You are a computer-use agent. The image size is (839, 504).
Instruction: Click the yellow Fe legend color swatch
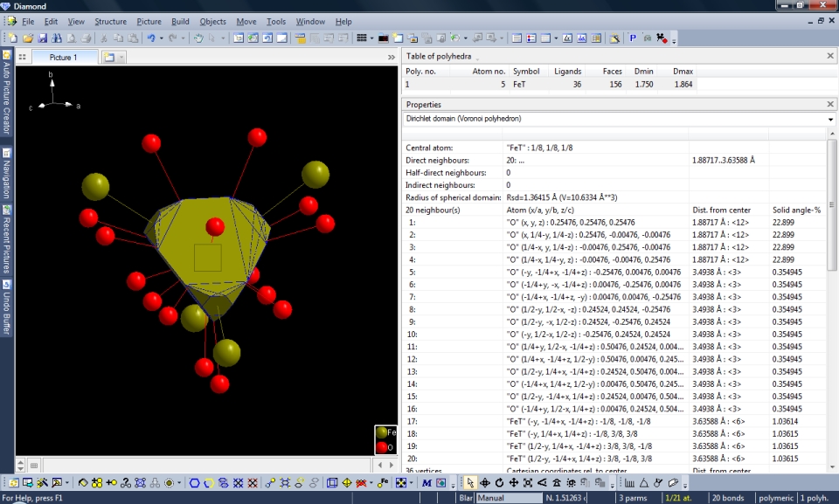pyautogui.click(x=381, y=432)
